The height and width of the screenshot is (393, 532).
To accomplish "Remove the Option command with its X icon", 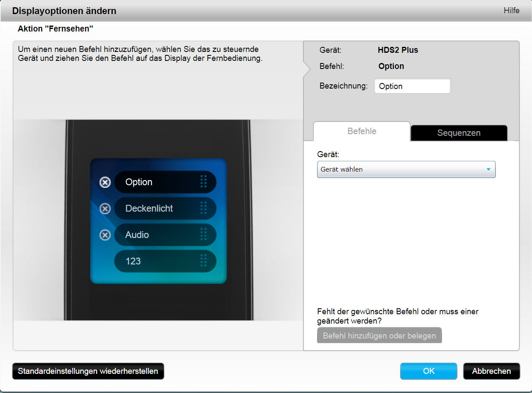I will click(x=105, y=182).
